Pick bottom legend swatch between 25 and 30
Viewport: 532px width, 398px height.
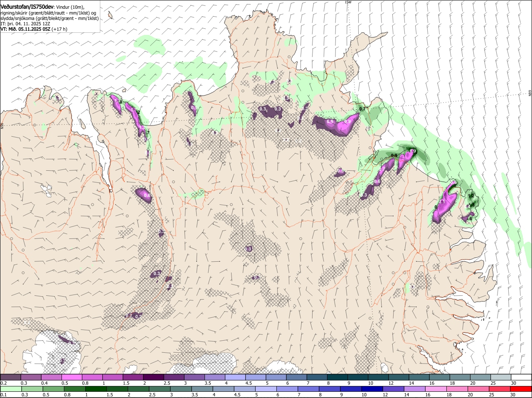point(500,389)
